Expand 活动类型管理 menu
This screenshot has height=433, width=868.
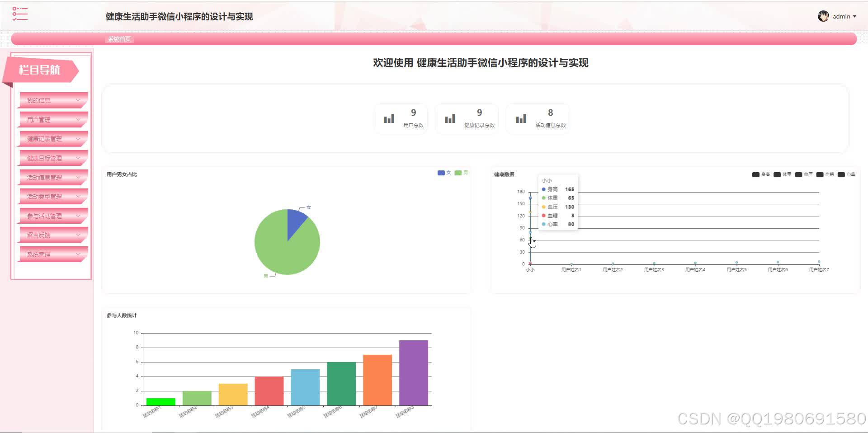click(53, 197)
